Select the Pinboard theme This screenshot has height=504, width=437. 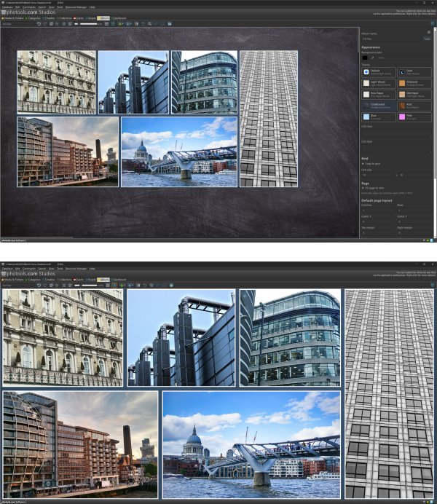414,83
